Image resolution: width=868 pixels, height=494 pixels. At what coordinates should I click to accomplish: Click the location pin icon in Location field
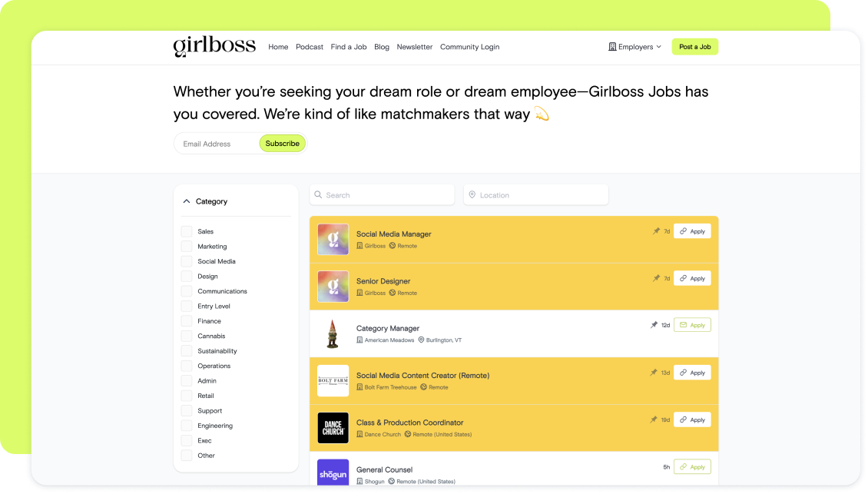tap(472, 195)
